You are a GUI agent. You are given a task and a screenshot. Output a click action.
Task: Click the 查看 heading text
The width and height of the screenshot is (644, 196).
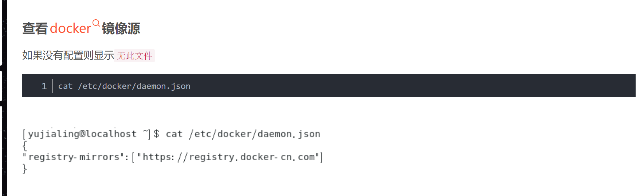pyautogui.click(x=35, y=28)
